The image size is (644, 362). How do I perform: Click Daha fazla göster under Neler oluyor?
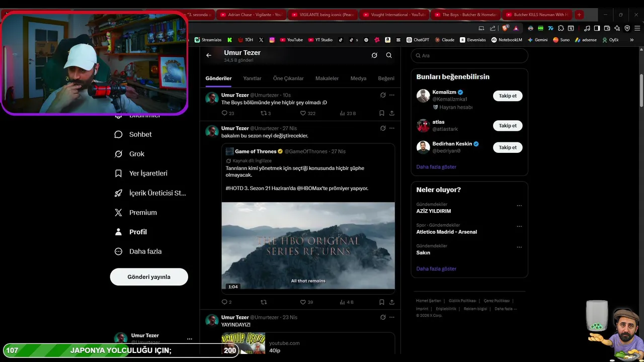(436, 269)
